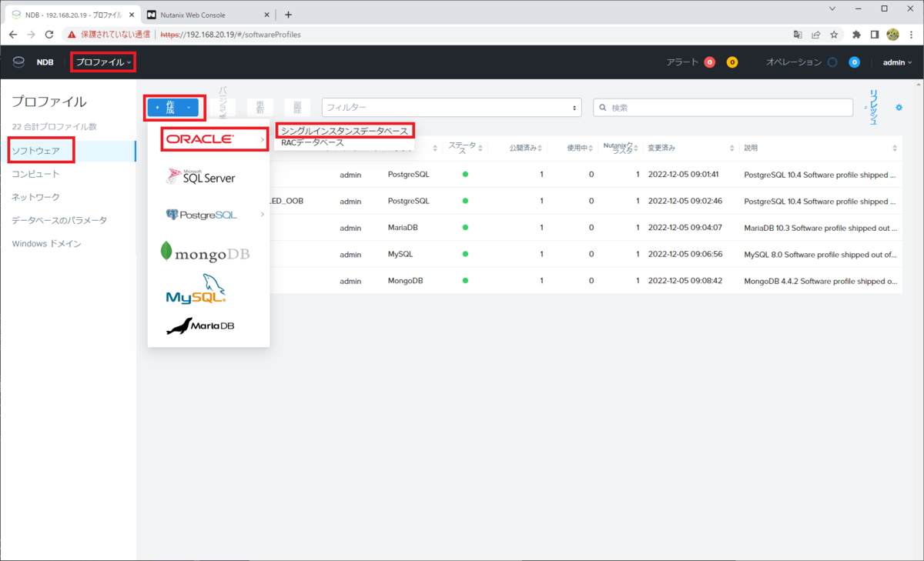Open Chrome three-dot menu
The height and width of the screenshot is (561, 924).
click(911, 35)
